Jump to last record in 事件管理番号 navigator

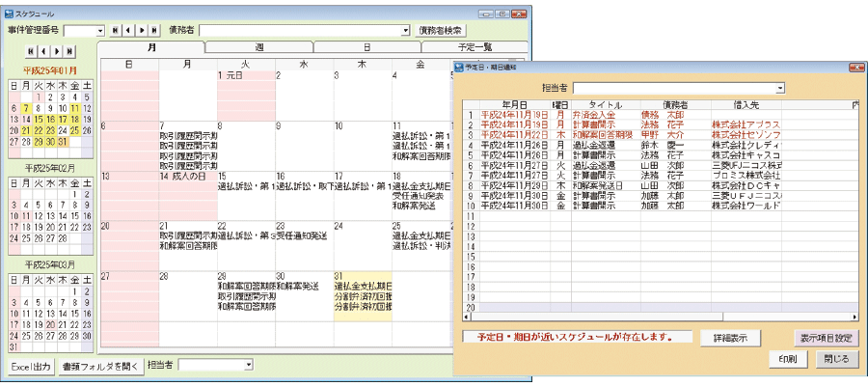[153, 31]
